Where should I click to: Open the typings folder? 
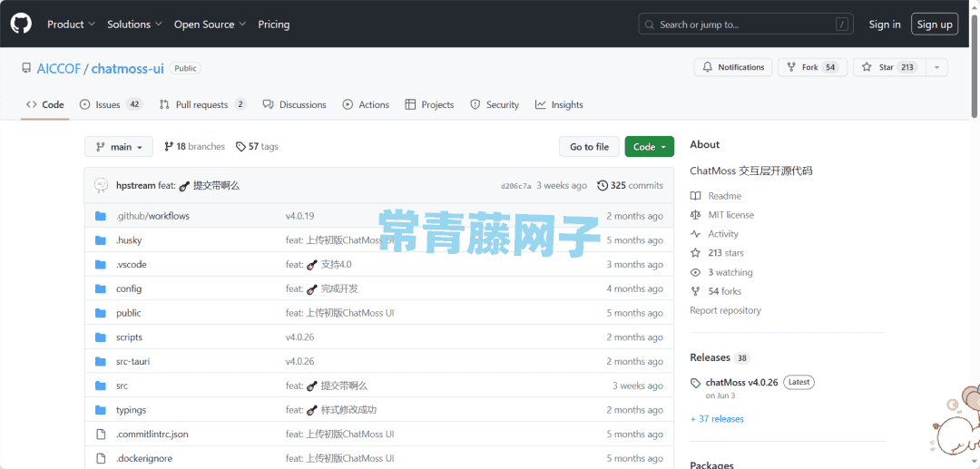click(x=131, y=410)
